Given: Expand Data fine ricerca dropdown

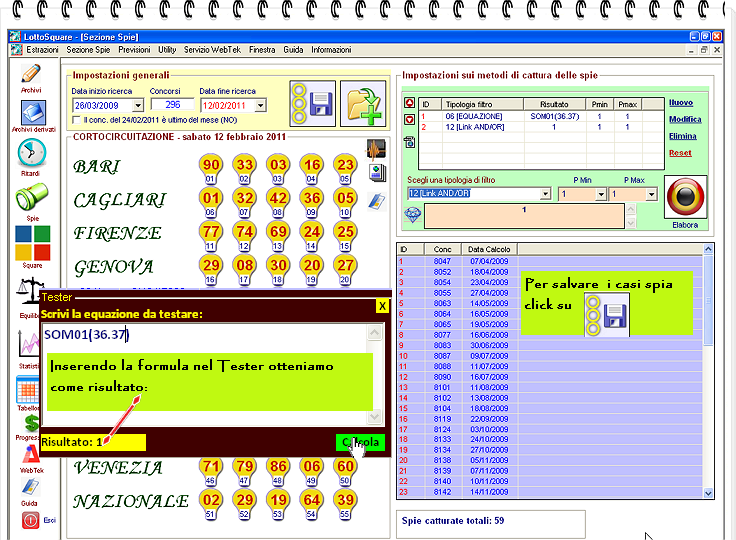Looking at the screenshot, I should point(261,105).
